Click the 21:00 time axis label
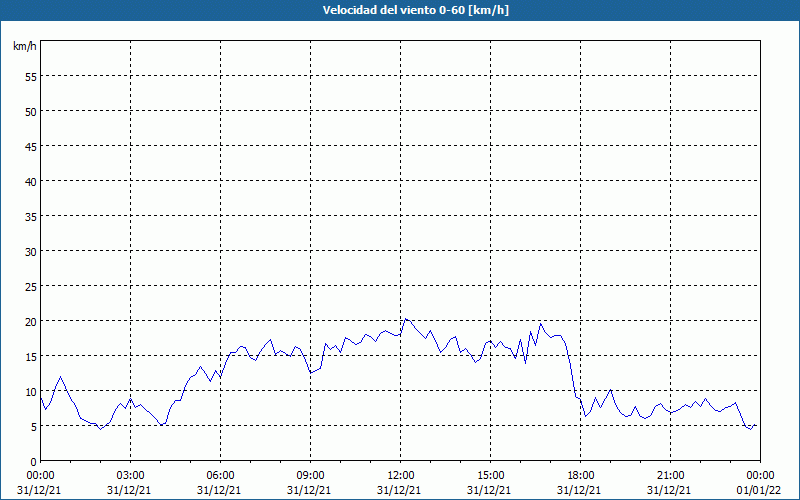This screenshot has width=800, height=500. click(x=670, y=476)
